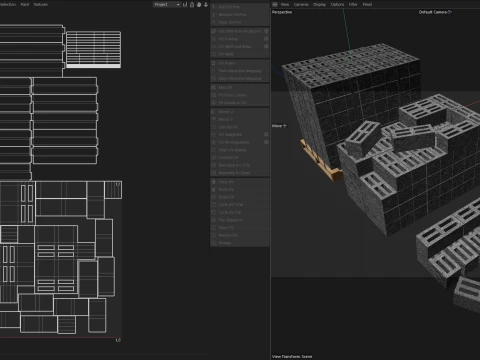Store UV using the command list

[x=240, y=227]
